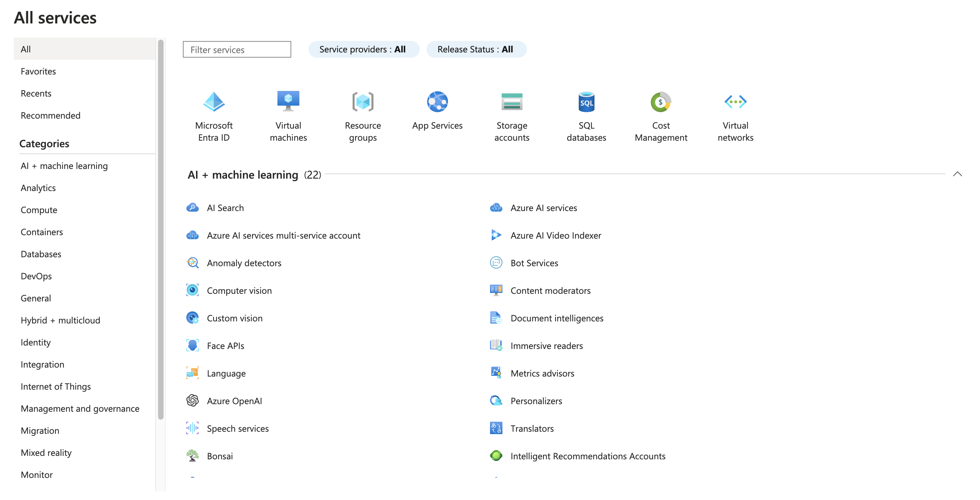Open the Service providers filter dropdown

coord(363,49)
